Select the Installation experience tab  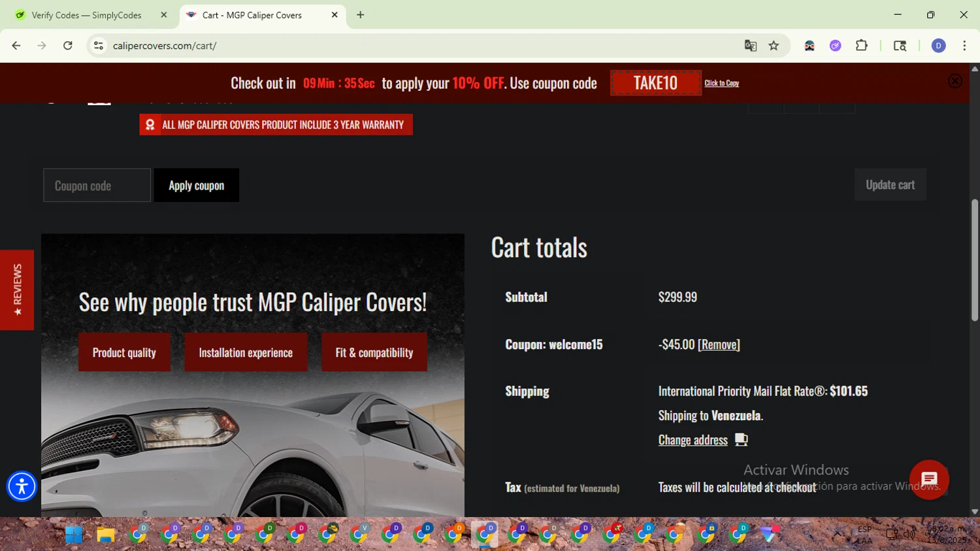pyautogui.click(x=246, y=352)
